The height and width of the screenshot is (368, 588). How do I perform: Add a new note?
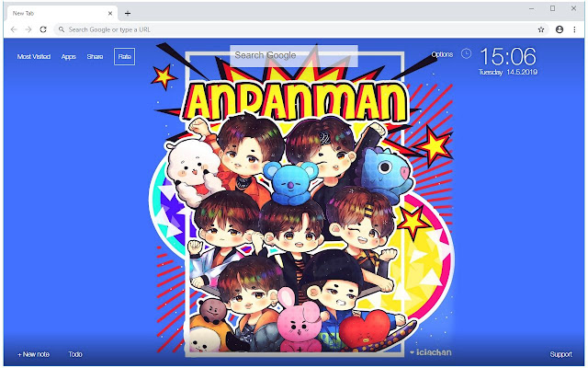tap(33, 354)
